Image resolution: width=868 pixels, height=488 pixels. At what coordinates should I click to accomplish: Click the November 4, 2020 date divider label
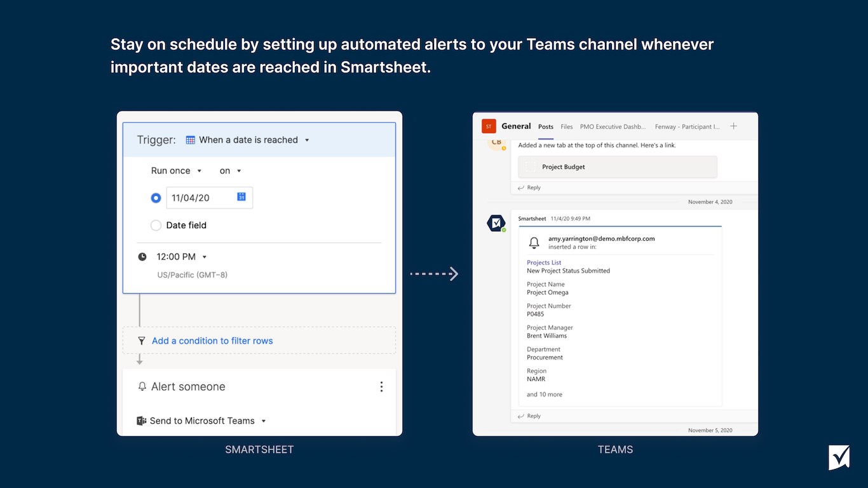710,202
